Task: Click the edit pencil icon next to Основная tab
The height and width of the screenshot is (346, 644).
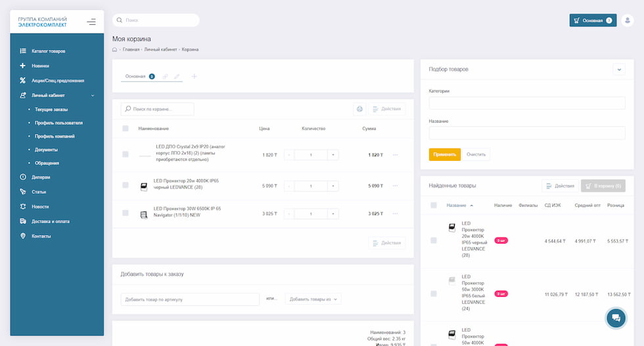Action: [x=177, y=76]
